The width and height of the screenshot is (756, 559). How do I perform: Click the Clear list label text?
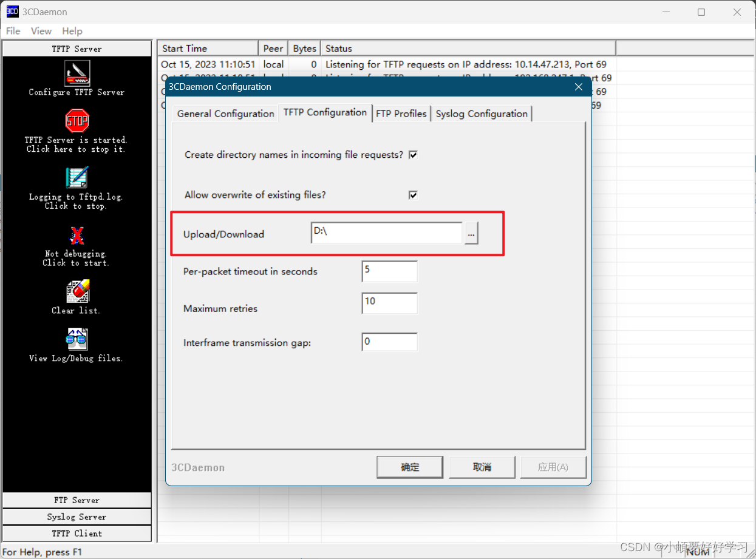pyautogui.click(x=76, y=310)
